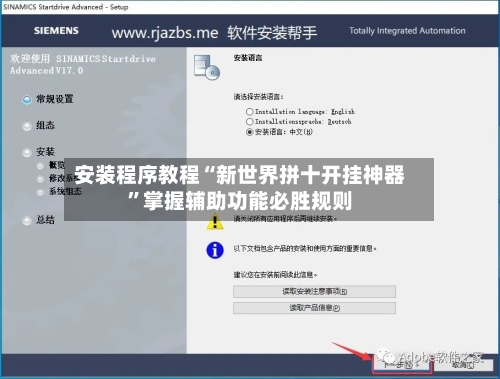The image size is (500, 379).
Task: Select the English installation language radio button
Action: [x=250, y=111]
